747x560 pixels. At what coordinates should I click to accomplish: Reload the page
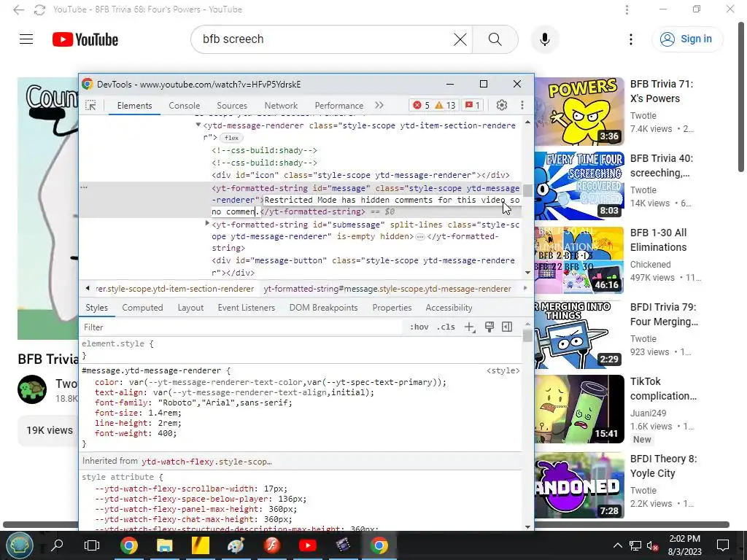click(x=39, y=9)
